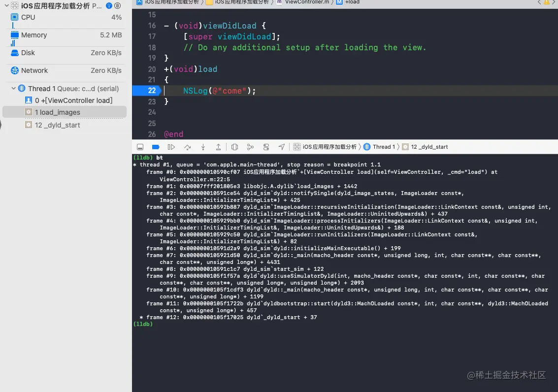Open the Disk gauge

pos(66,53)
